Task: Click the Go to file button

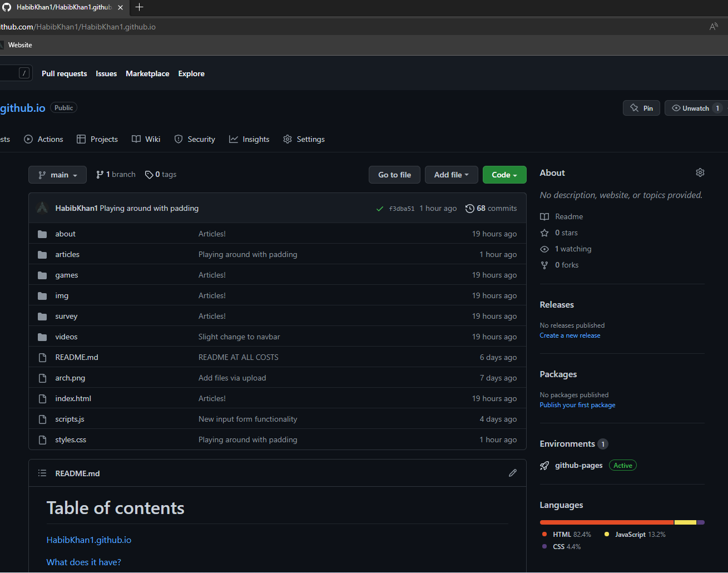Action: tap(395, 175)
